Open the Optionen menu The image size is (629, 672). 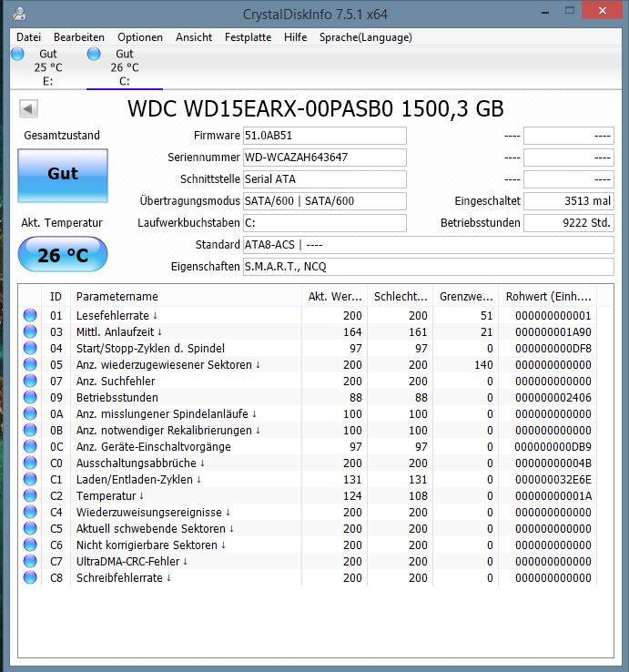(140, 37)
